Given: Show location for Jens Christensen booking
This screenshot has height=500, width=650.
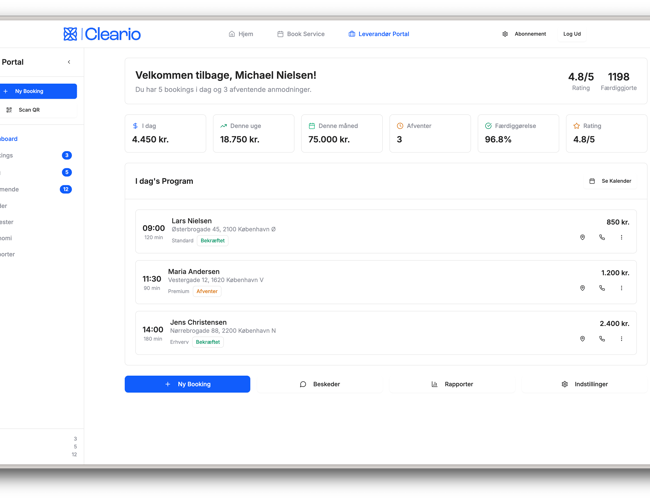Looking at the screenshot, I should click(x=582, y=339).
